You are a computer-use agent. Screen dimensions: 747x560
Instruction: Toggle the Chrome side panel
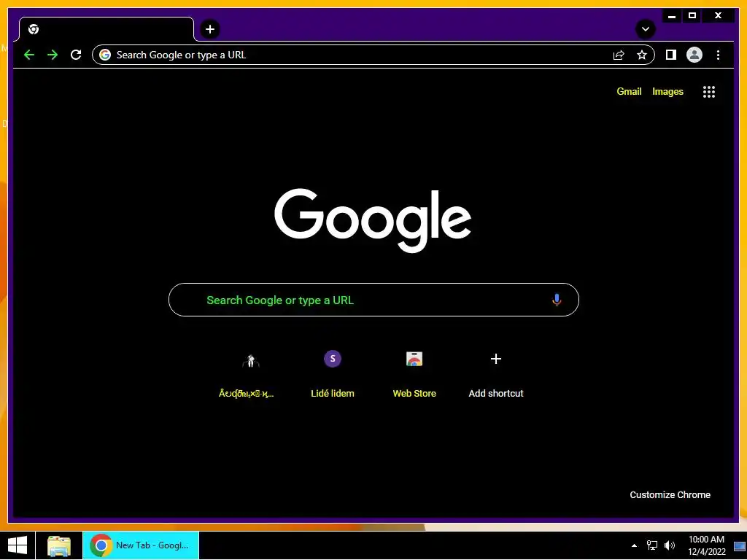671,55
